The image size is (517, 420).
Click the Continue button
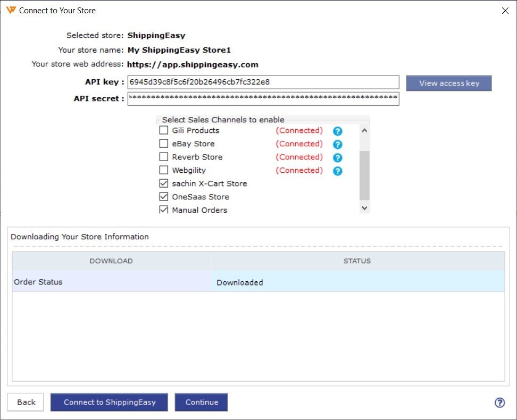click(x=202, y=402)
